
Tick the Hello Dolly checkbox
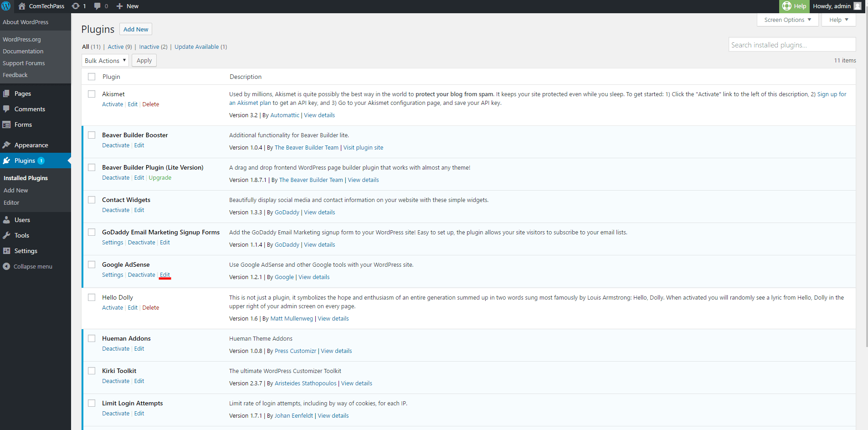click(x=92, y=297)
